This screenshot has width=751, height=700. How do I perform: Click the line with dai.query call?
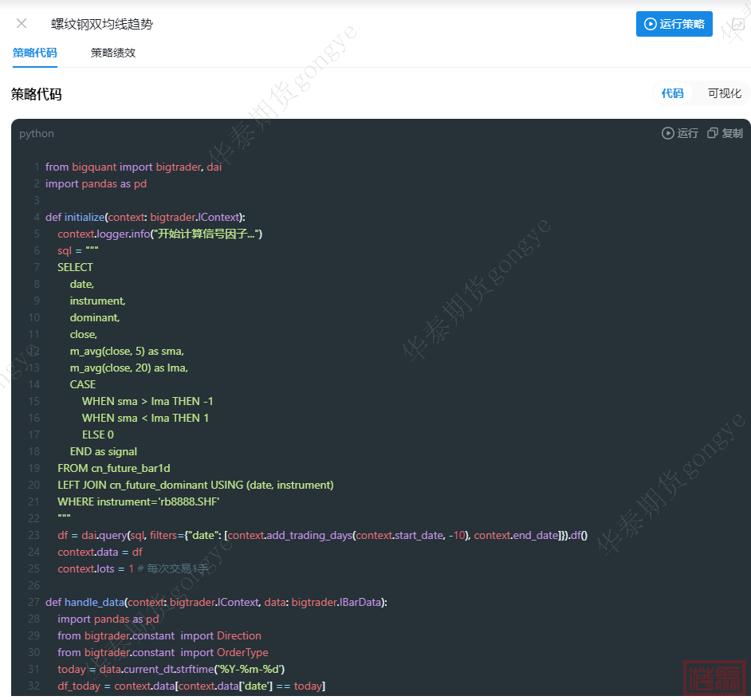(x=319, y=535)
